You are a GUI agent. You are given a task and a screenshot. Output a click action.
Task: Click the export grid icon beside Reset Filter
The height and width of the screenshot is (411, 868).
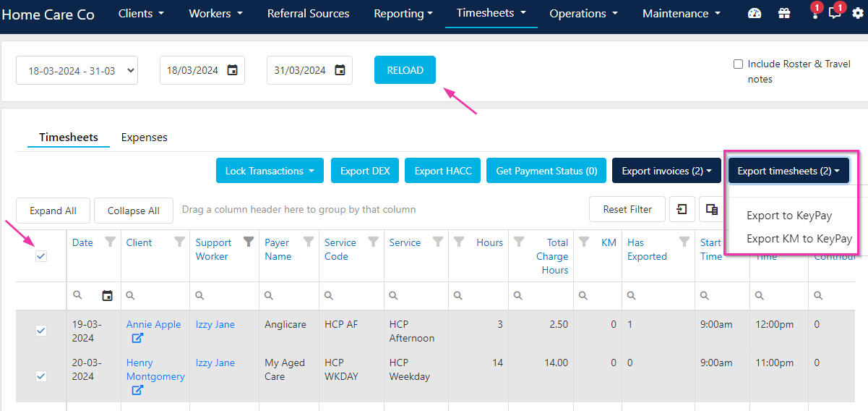[682, 209]
